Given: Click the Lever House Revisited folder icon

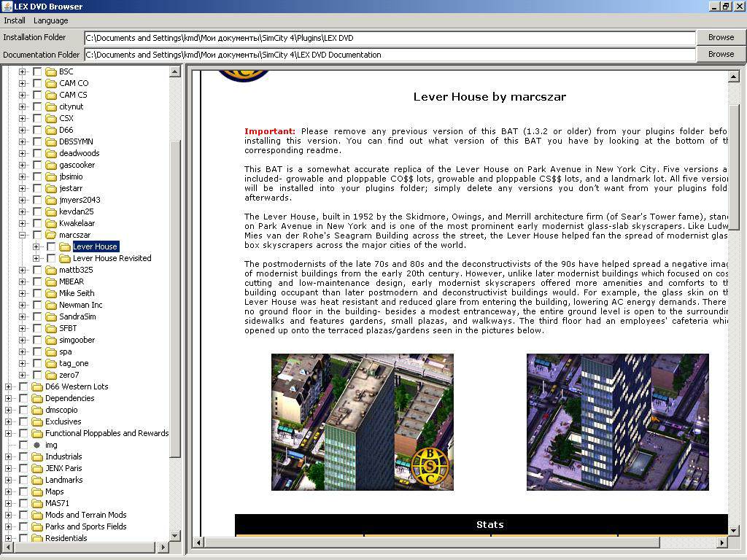Looking at the screenshot, I should coord(65,258).
